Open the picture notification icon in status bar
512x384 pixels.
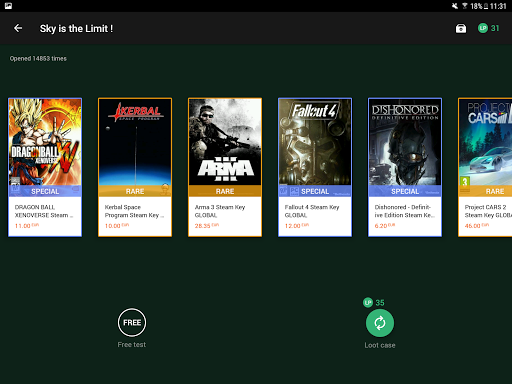point(8,6)
